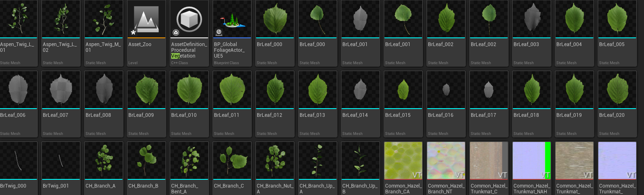Viewport: 644px width, 195px height.
Task: Select the BP_GlobalFoliageActor_UE5 blueprint class icon
Action: pyautogui.click(x=232, y=19)
